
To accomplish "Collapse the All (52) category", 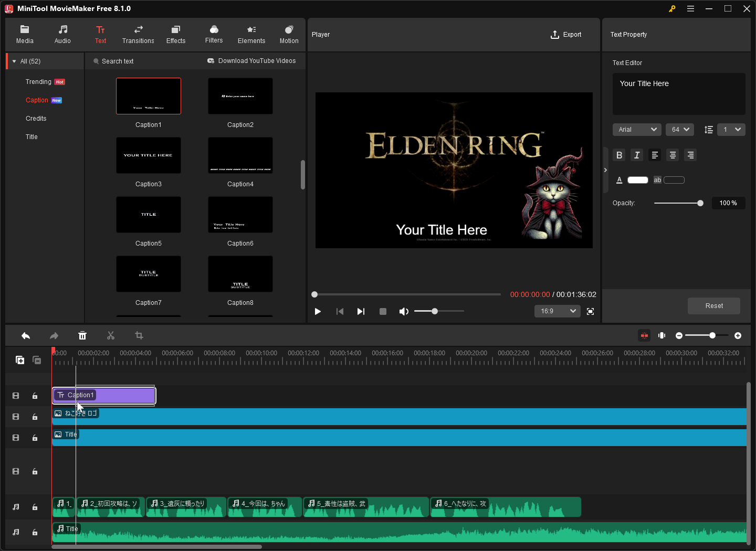I will [x=14, y=61].
